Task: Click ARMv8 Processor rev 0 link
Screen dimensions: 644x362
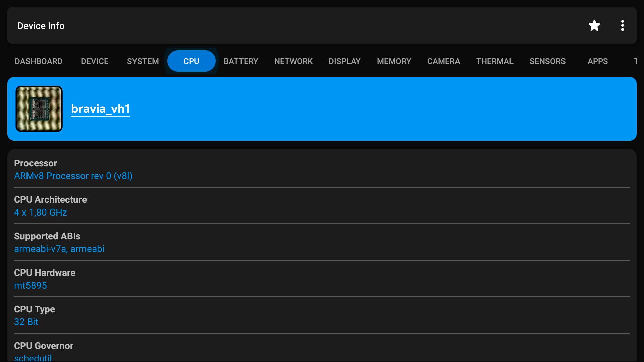Action: pos(73,176)
